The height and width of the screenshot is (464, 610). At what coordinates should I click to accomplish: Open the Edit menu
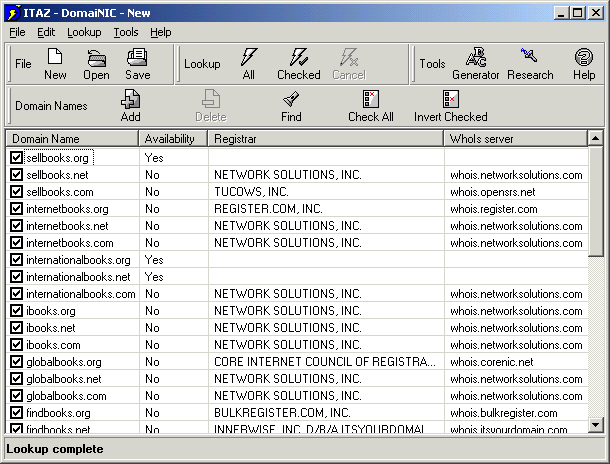click(46, 32)
